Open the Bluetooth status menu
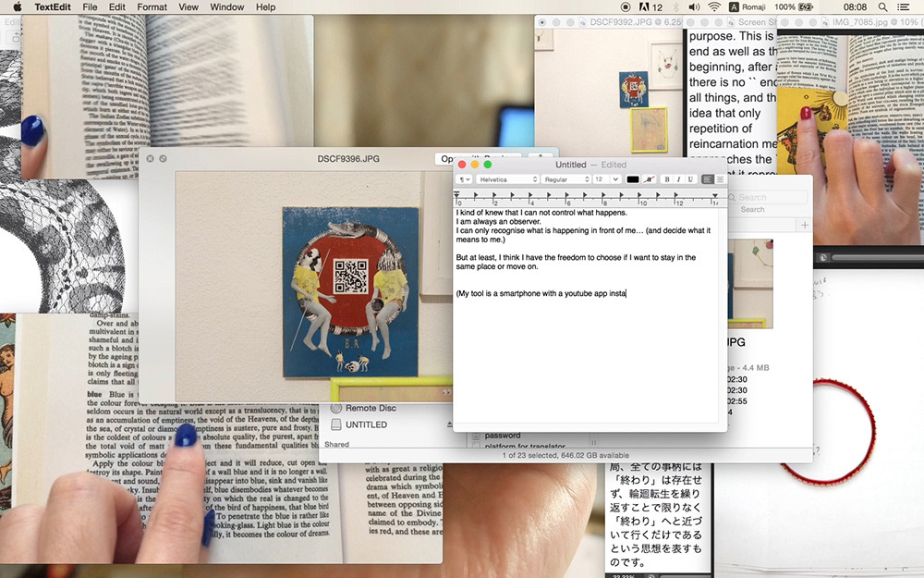The width and height of the screenshot is (924, 578). [676, 7]
